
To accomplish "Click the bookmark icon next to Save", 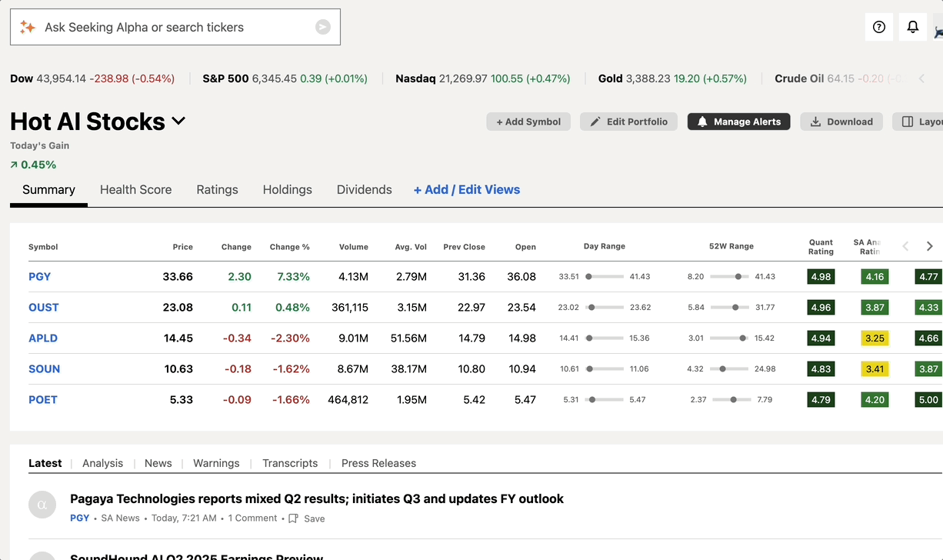I will pos(293,518).
